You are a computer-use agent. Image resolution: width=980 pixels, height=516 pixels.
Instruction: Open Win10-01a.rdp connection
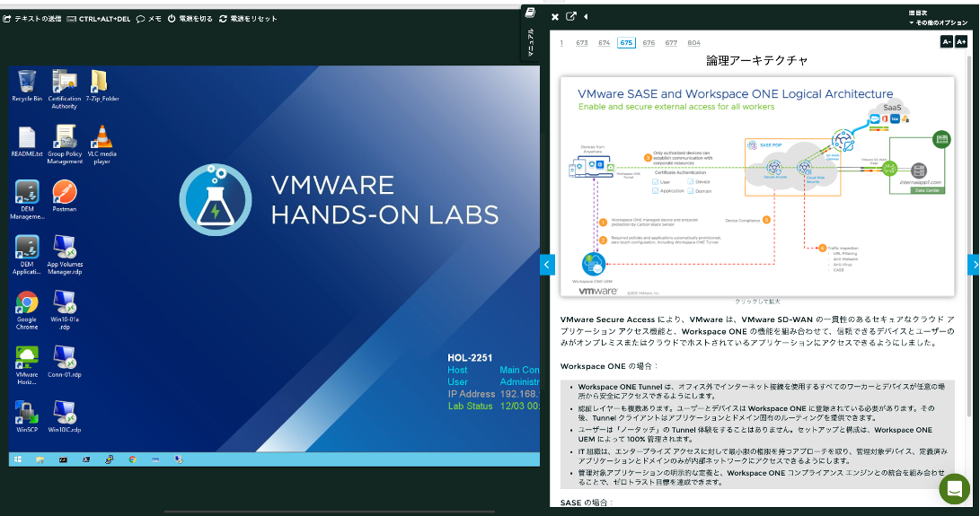tap(65, 310)
